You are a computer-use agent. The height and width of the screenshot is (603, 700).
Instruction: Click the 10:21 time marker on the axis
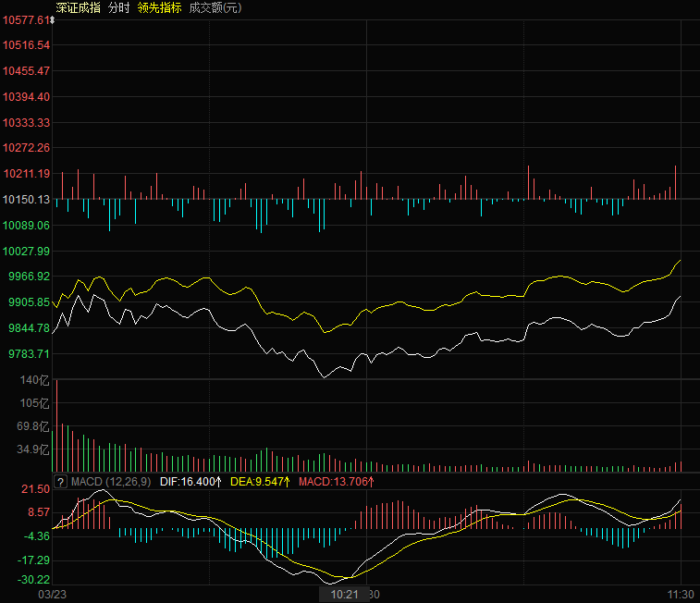pyautogui.click(x=344, y=594)
